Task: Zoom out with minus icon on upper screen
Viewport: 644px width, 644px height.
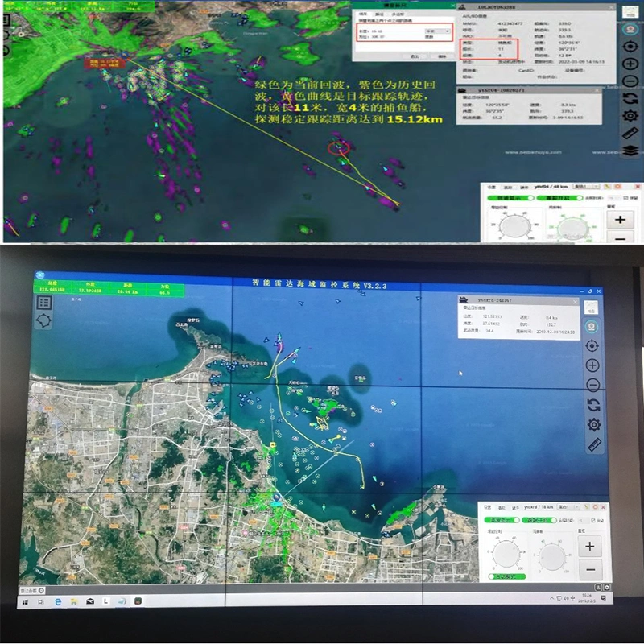Action: click(630, 81)
